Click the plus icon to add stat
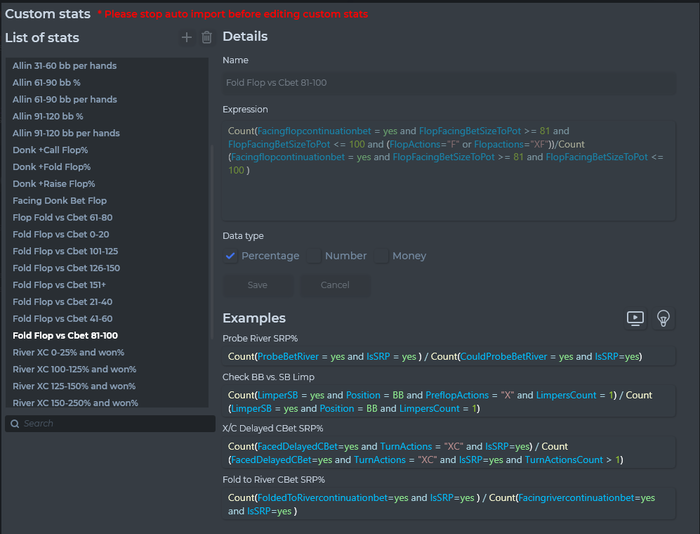 pyautogui.click(x=186, y=38)
